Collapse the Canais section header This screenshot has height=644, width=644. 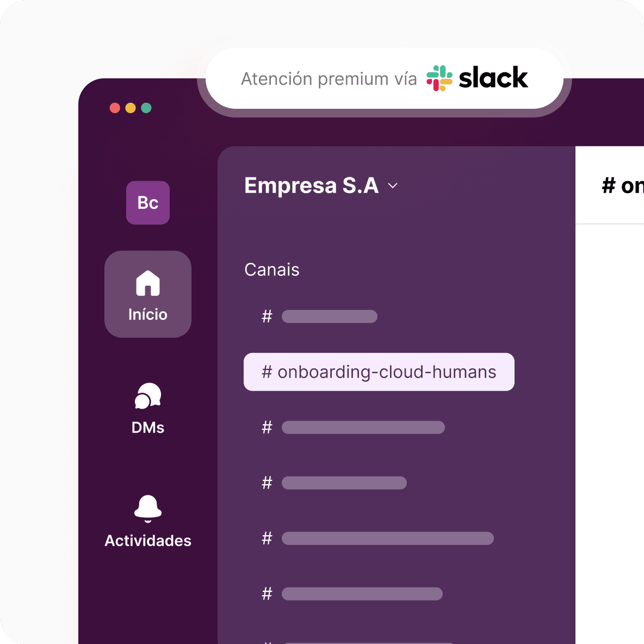click(272, 270)
